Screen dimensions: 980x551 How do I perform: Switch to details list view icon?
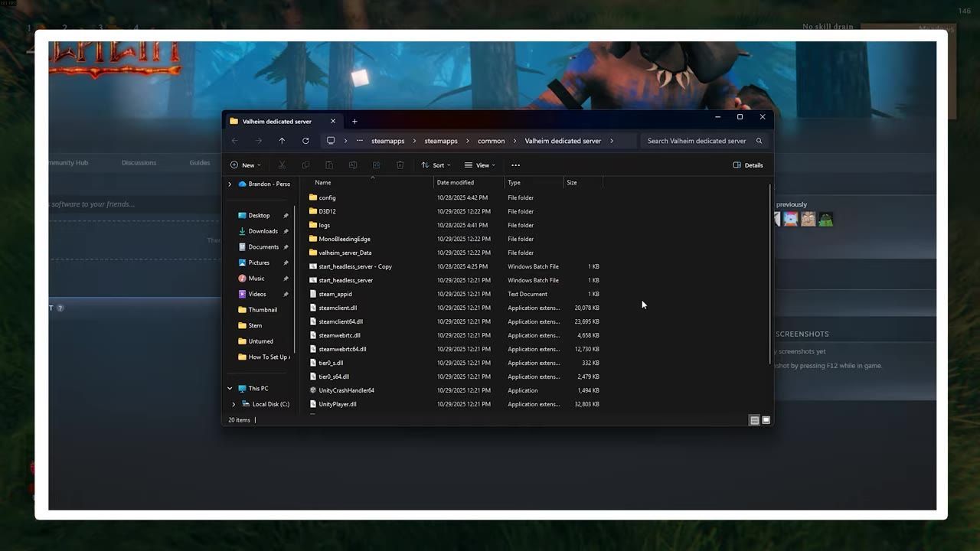pyautogui.click(x=754, y=420)
